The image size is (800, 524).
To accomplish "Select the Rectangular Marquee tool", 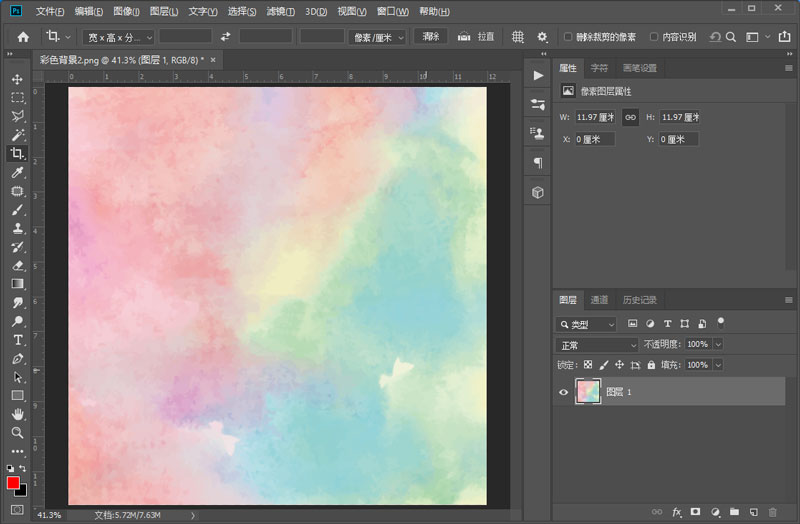I will pos(17,97).
